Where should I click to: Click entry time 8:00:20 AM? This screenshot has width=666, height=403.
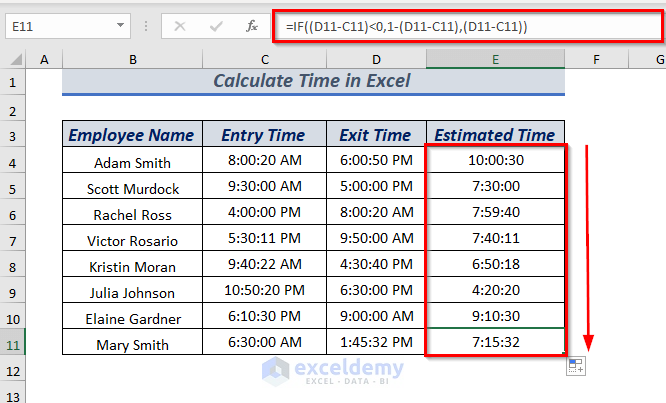pos(265,160)
